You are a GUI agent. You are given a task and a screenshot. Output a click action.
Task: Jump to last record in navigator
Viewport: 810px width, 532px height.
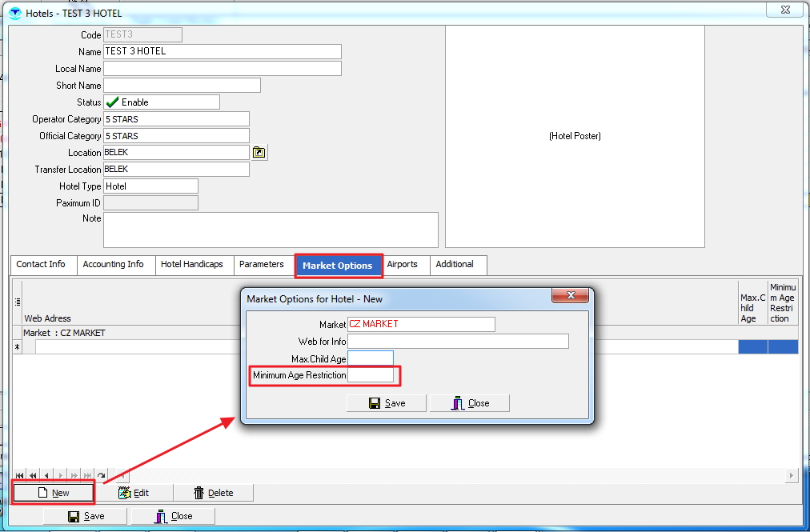coord(88,475)
